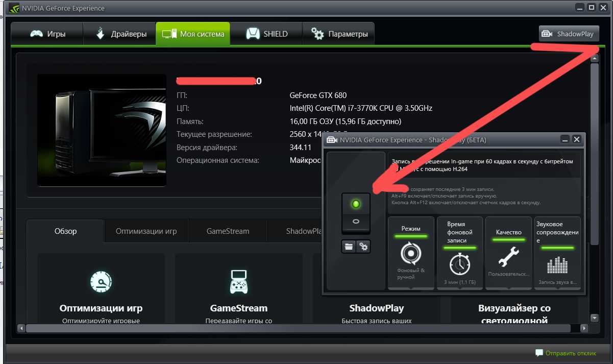Click the Отправить отклик feedback link

pos(571,353)
